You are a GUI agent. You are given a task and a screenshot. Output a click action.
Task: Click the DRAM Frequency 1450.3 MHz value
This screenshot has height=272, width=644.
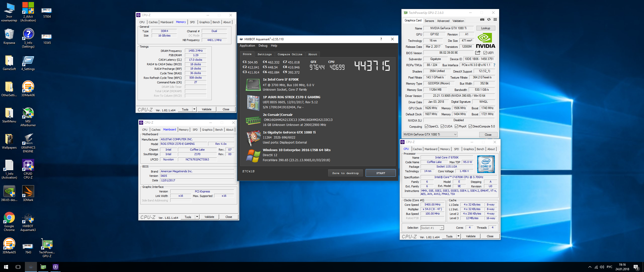click(x=195, y=51)
